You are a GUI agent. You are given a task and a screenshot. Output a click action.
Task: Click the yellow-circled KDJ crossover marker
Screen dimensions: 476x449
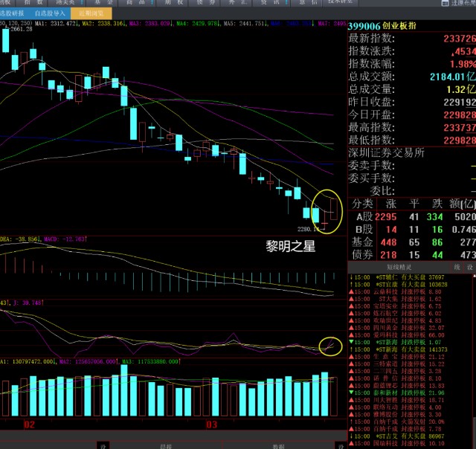[330, 345]
